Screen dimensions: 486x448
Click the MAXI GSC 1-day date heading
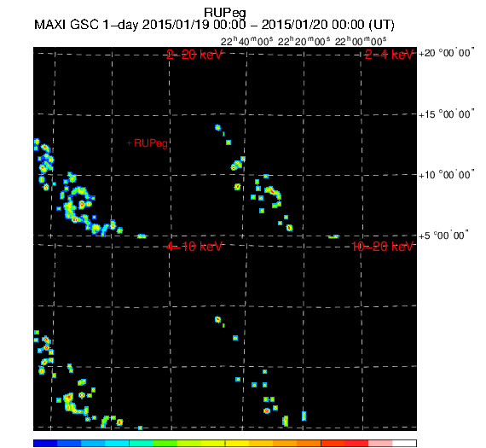coord(214,25)
